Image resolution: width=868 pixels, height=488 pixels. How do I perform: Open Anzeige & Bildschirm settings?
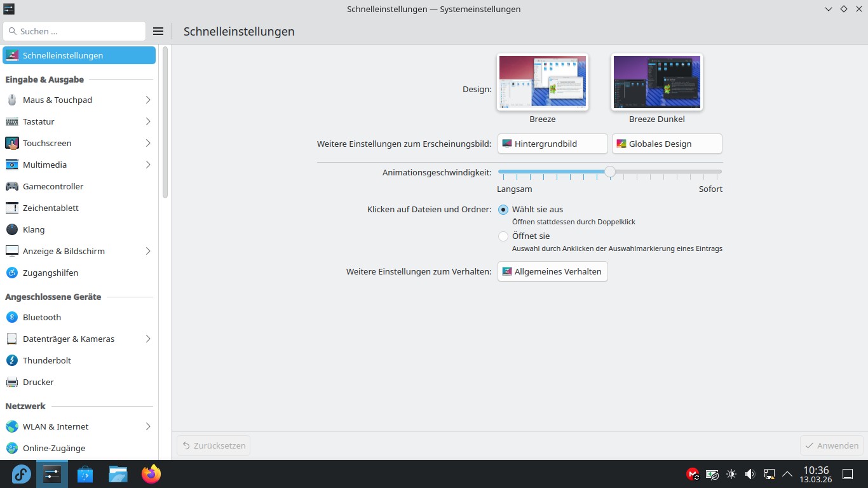(79, 251)
